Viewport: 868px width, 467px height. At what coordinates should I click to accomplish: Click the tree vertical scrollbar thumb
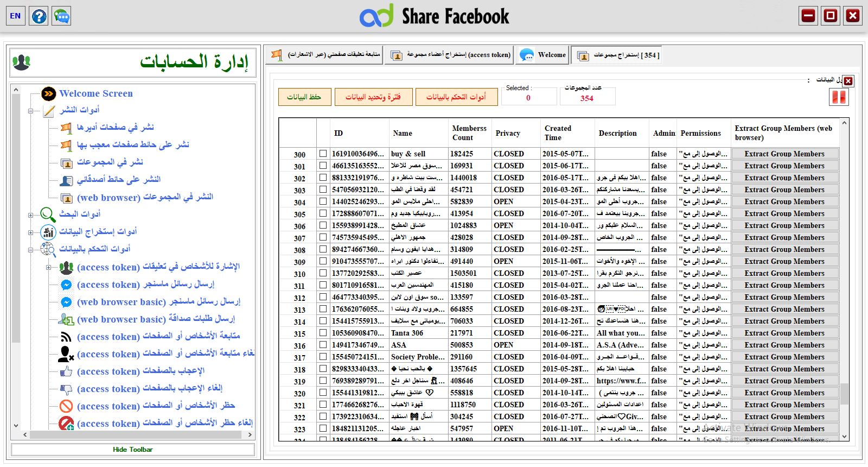click(x=16, y=218)
